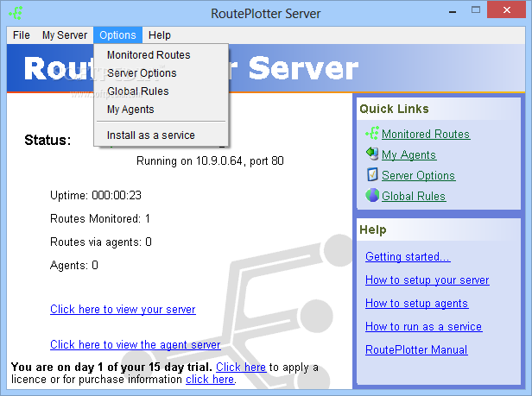Open the Server Options quick link

point(418,175)
